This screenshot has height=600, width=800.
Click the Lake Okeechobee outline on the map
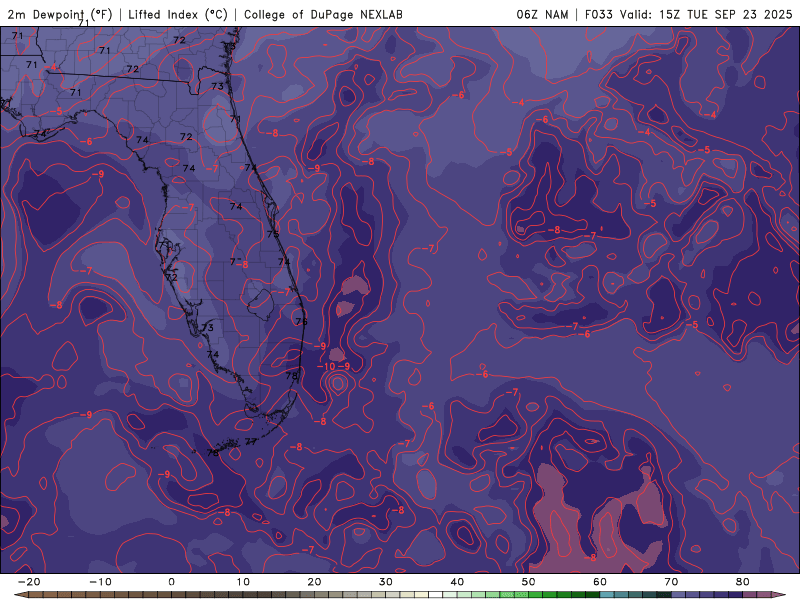pos(261,305)
